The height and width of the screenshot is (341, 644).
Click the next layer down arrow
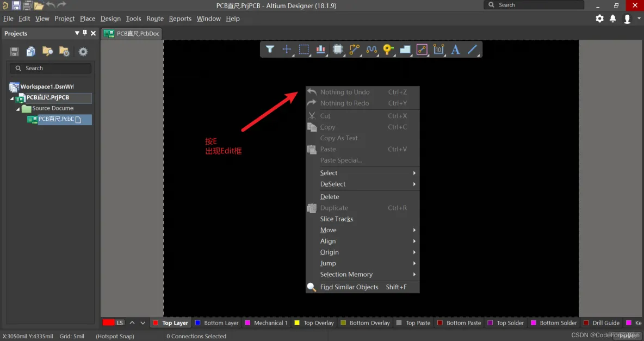pos(143,323)
